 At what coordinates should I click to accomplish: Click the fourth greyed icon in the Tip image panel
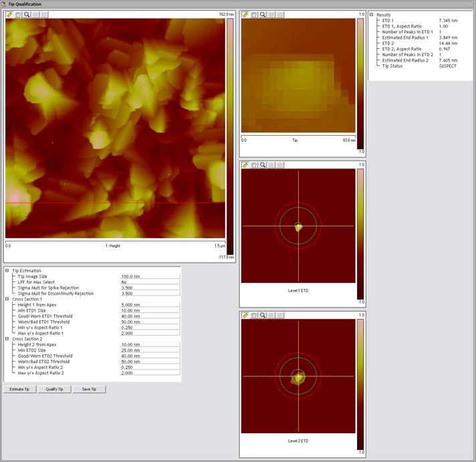pyautogui.click(x=271, y=15)
